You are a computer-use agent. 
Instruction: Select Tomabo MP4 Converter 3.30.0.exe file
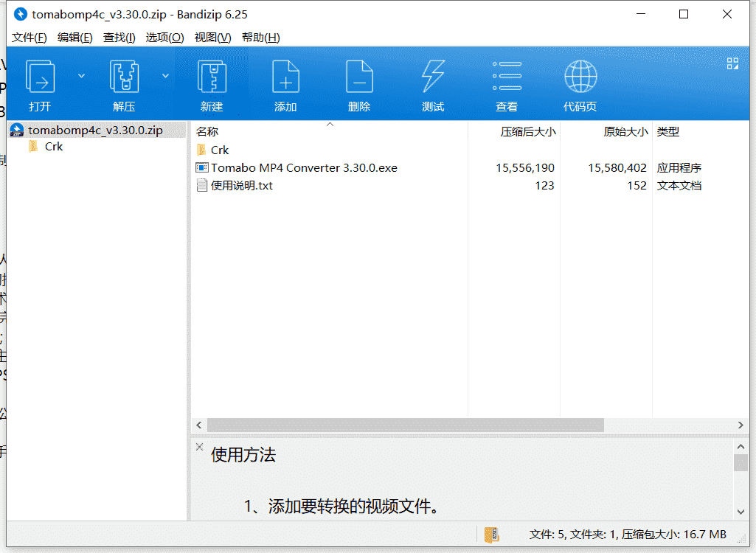coord(304,168)
